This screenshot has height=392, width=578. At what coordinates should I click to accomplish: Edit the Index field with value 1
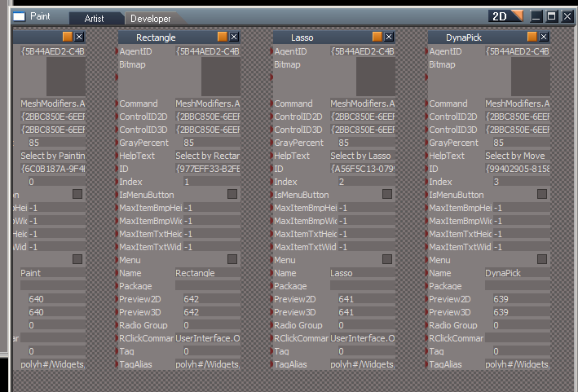212,182
